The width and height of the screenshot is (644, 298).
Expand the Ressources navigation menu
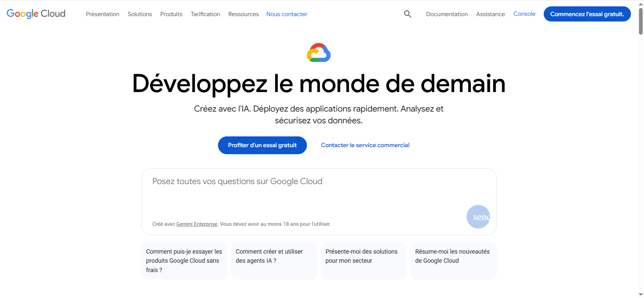(x=244, y=14)
